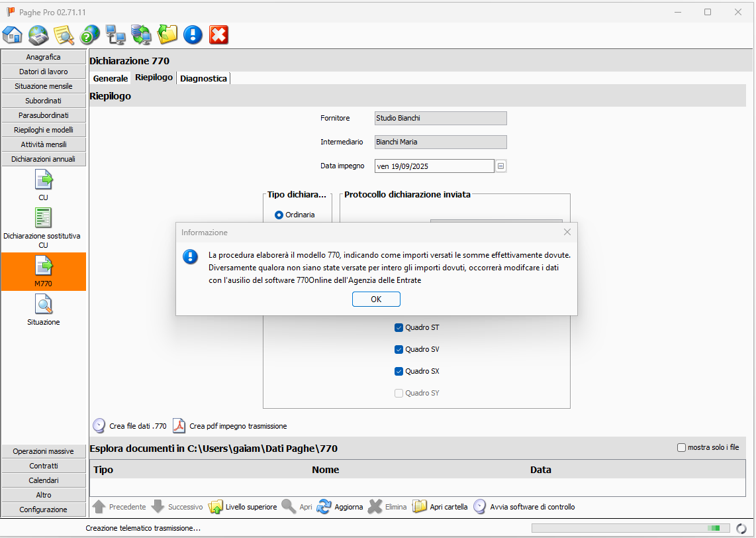
Task: Open the Data impegno date picker dropdown
Action: point(501,166)
